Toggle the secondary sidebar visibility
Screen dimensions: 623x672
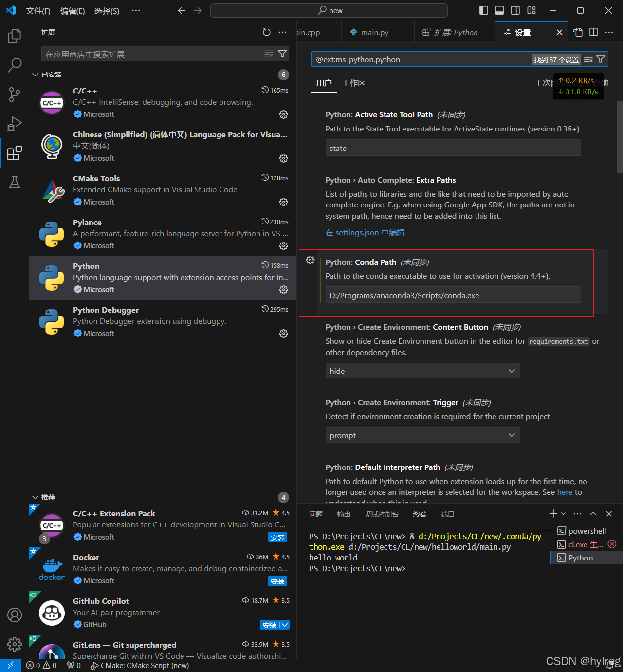515,10
